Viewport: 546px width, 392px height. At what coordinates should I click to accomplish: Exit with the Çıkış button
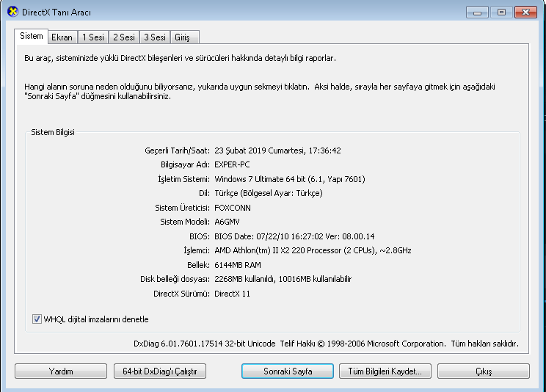click(x=484, y=371)
